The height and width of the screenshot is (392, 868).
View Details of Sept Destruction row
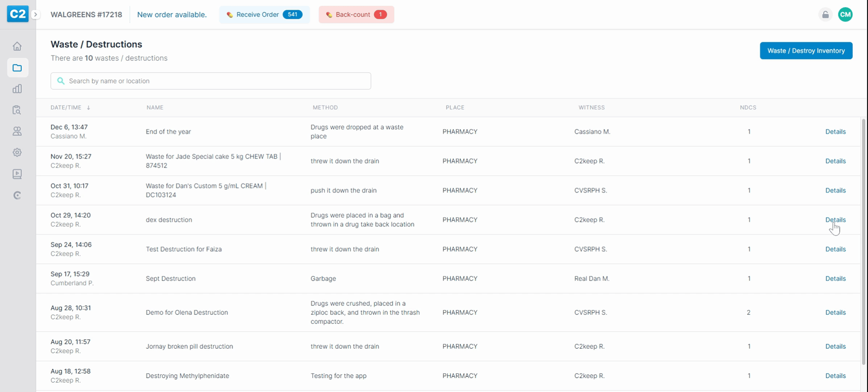pos(835,278)
